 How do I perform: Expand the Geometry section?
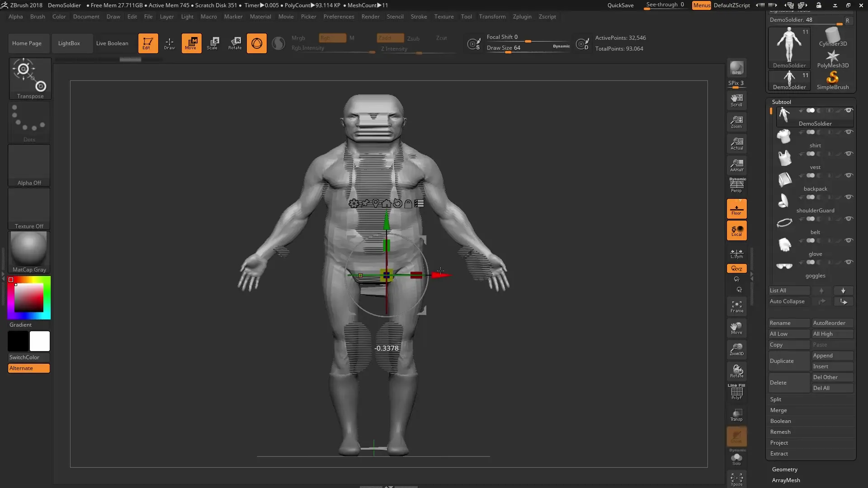784,469
